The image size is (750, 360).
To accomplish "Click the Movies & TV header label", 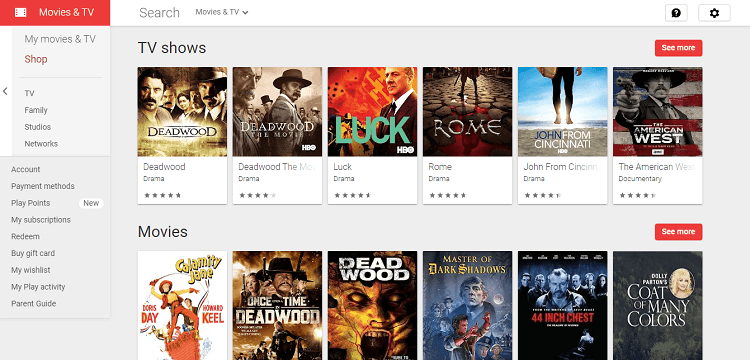I will 66,12.
